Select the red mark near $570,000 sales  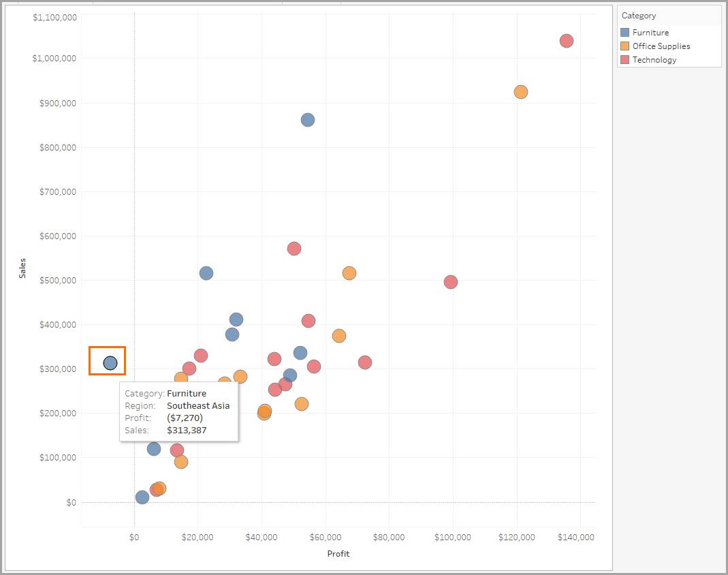pyautogui.click(x=294, y=249)
